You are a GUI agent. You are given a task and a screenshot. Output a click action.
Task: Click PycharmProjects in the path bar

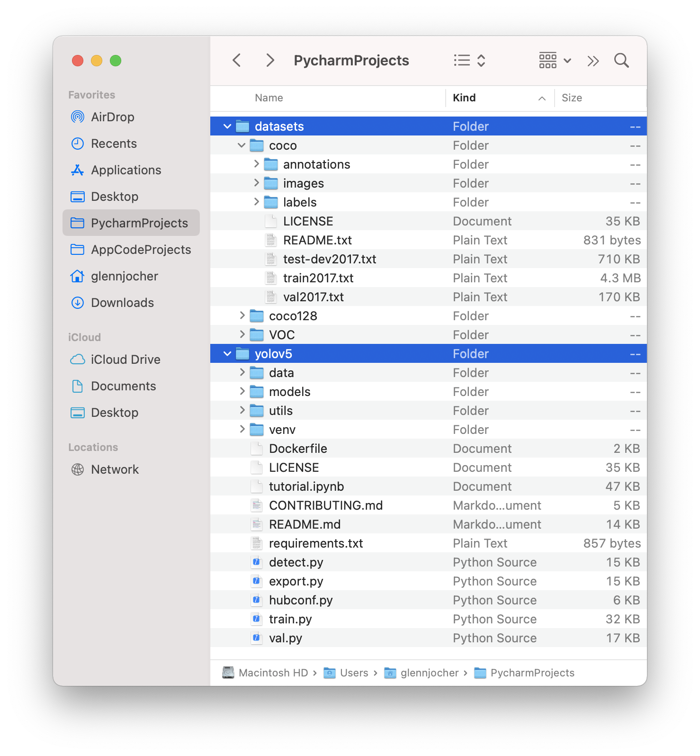coord(524,673)
